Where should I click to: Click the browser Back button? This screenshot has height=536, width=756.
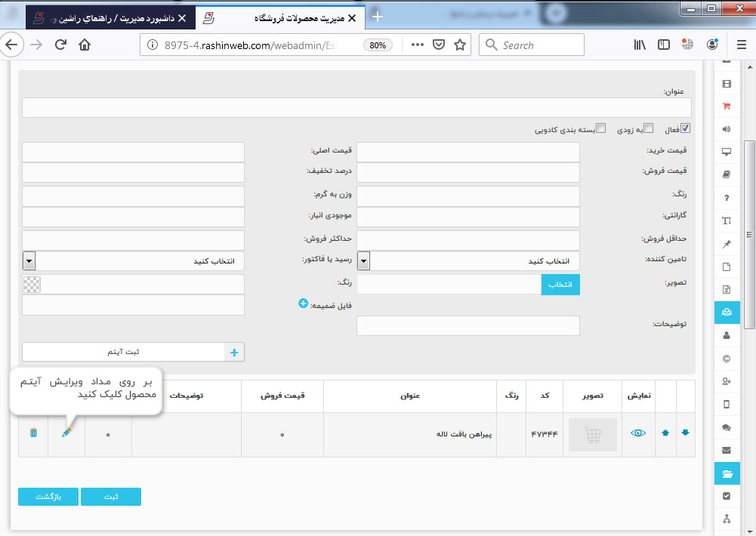[x=11, y=45]
